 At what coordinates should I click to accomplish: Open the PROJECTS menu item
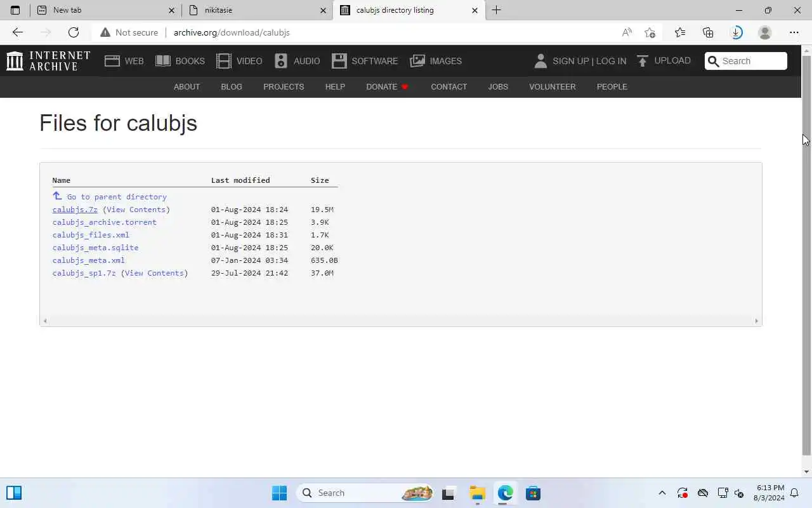tap(284, 87)
